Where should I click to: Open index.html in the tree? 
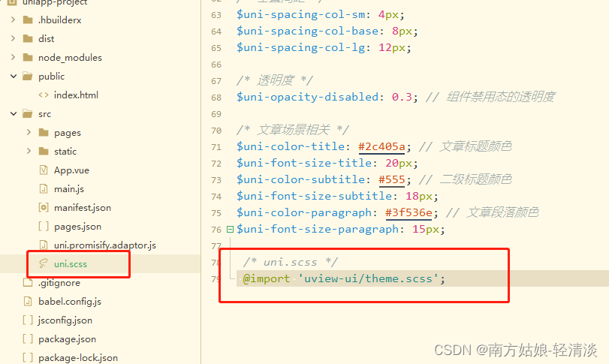pyautogui.click(x=76, y=95)
